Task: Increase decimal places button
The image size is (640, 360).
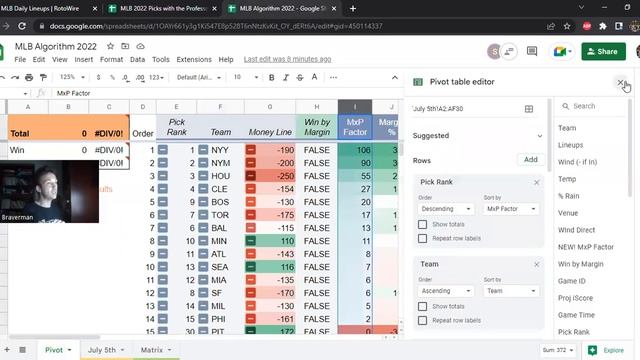Action: click(140, 77)
